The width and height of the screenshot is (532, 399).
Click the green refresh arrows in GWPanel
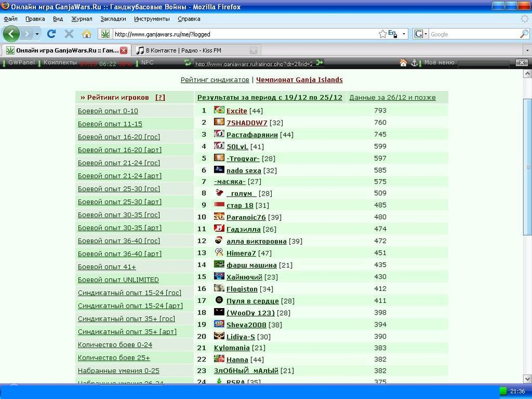click(x=187, y=63)
